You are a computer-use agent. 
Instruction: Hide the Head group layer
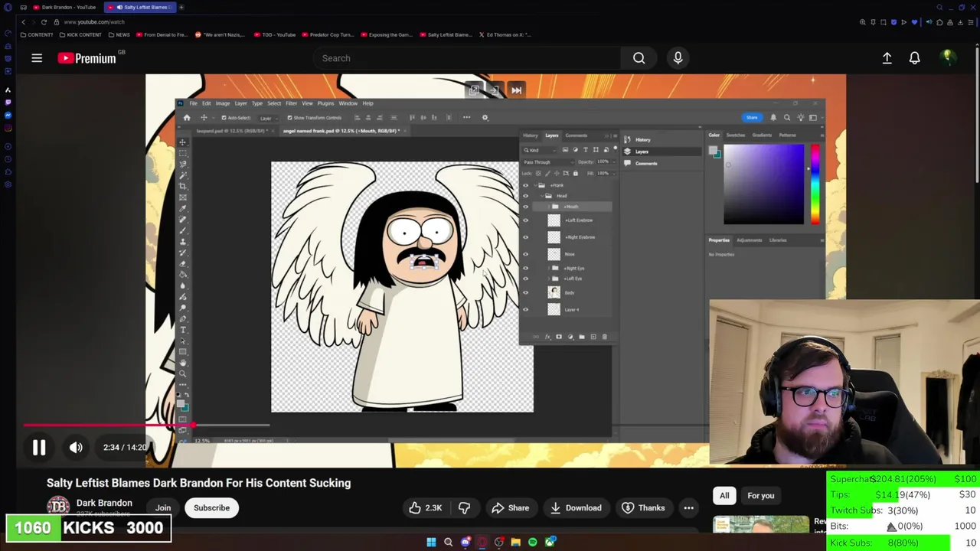525,196
